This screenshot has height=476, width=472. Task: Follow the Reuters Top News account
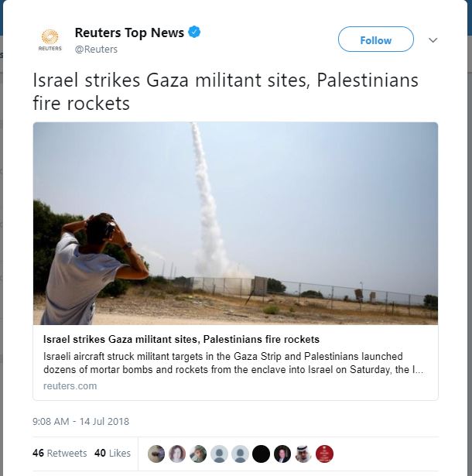coord(376,39)
